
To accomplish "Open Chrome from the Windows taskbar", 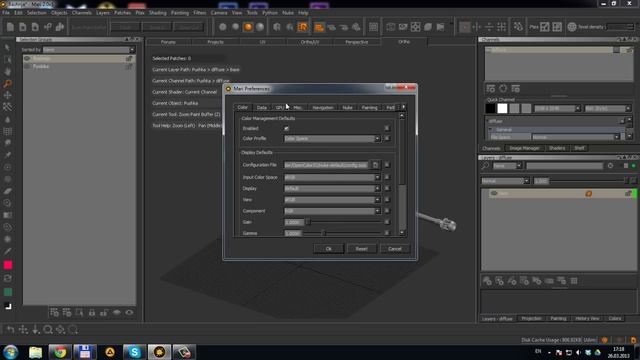I will coord(60,352).
